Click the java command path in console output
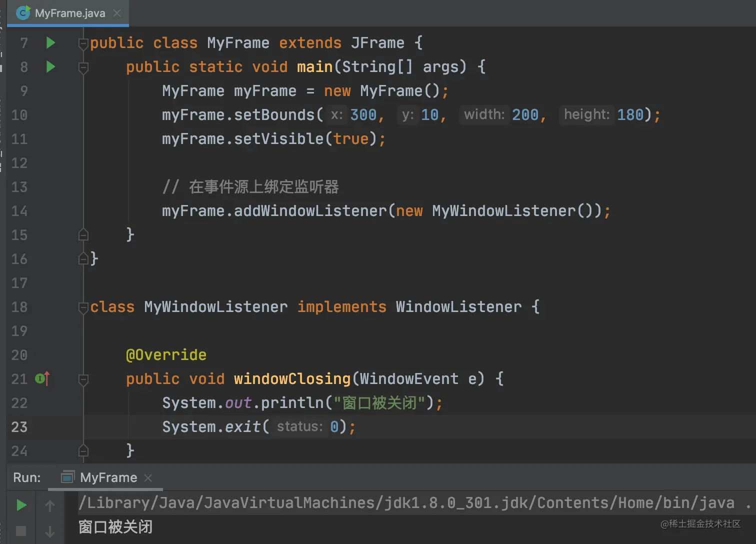 (x=406, y=502)
